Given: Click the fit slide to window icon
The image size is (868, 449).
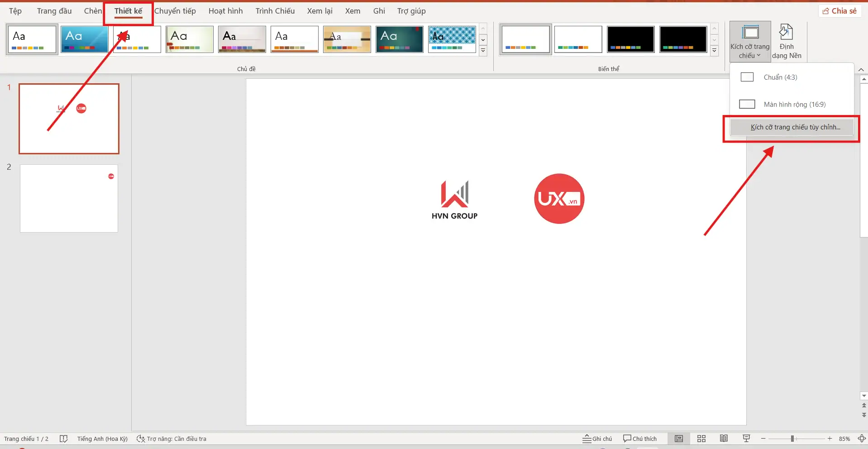Looking at the screenshot, I should click(x=862, y=439).
